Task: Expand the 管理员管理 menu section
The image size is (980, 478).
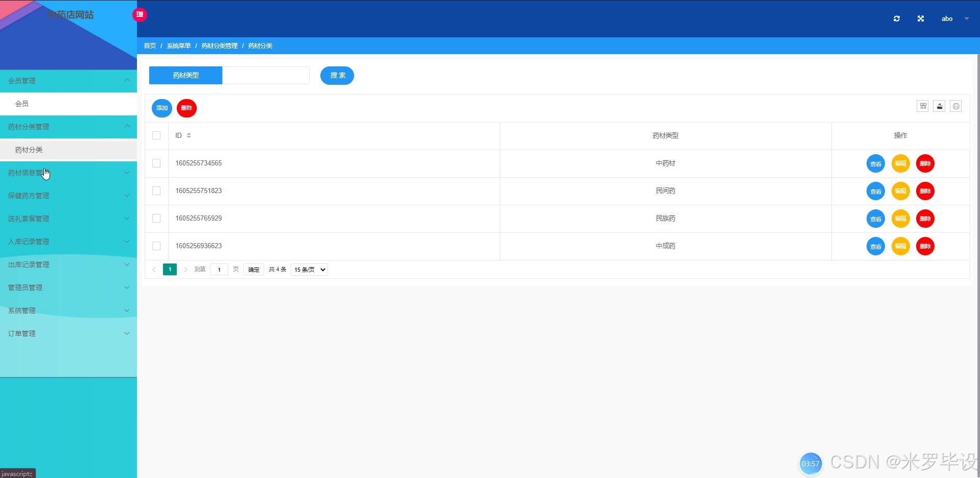Action: pos(68,288)
